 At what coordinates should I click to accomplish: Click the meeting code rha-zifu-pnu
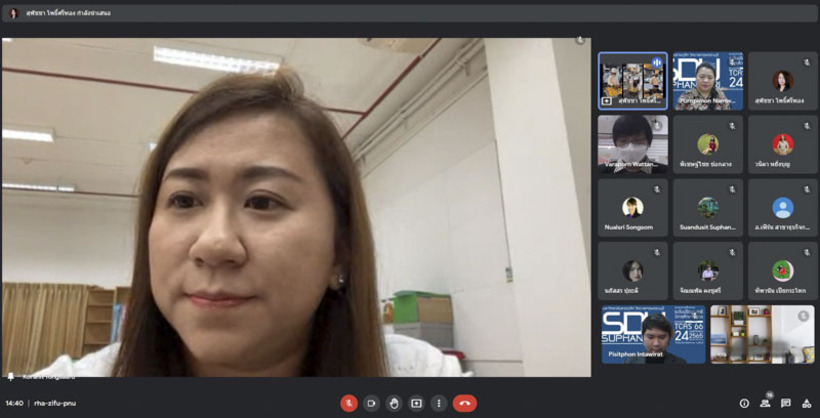pyautogui.click(x=55, y=403)
